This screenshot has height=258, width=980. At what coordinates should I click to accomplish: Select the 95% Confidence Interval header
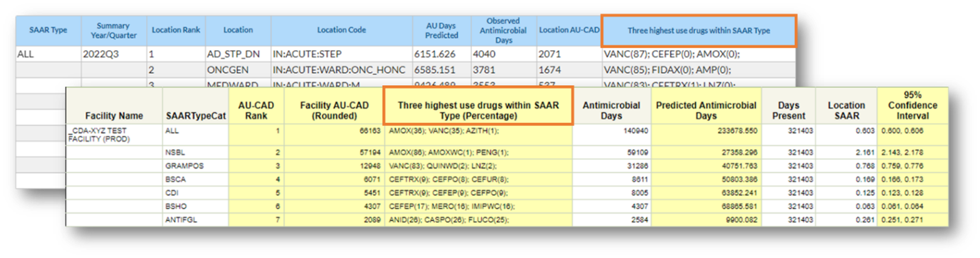click(x=912, y=105)
